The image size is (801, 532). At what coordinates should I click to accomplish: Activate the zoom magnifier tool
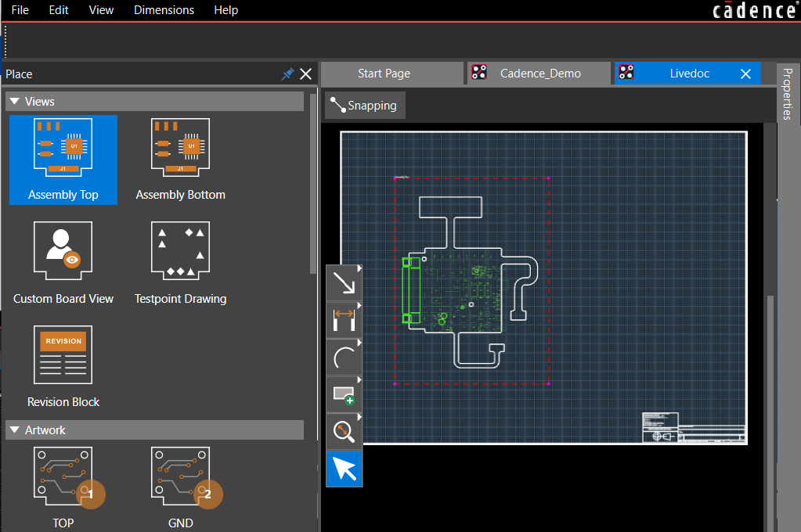point(344,431)
